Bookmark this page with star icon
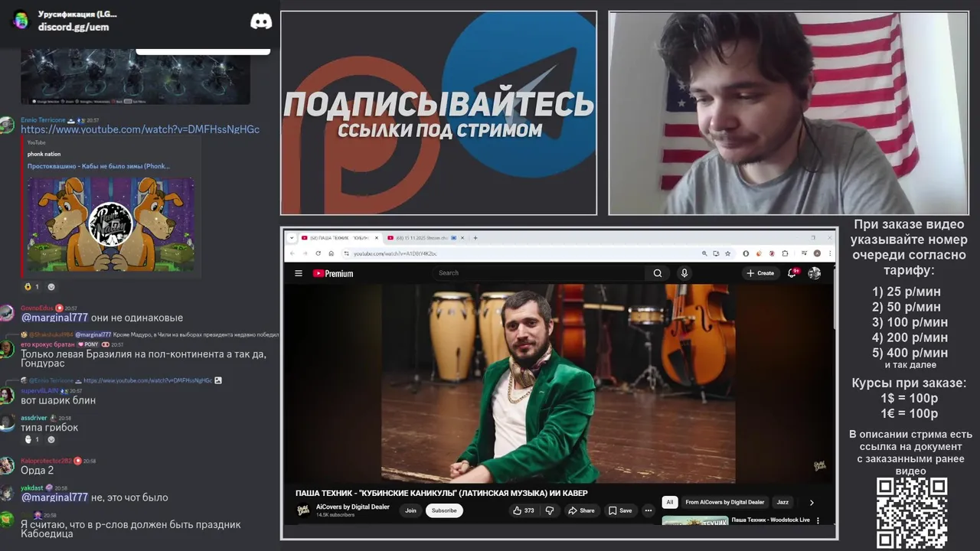This screenshot has width=980, height=551. pos(727,253)
